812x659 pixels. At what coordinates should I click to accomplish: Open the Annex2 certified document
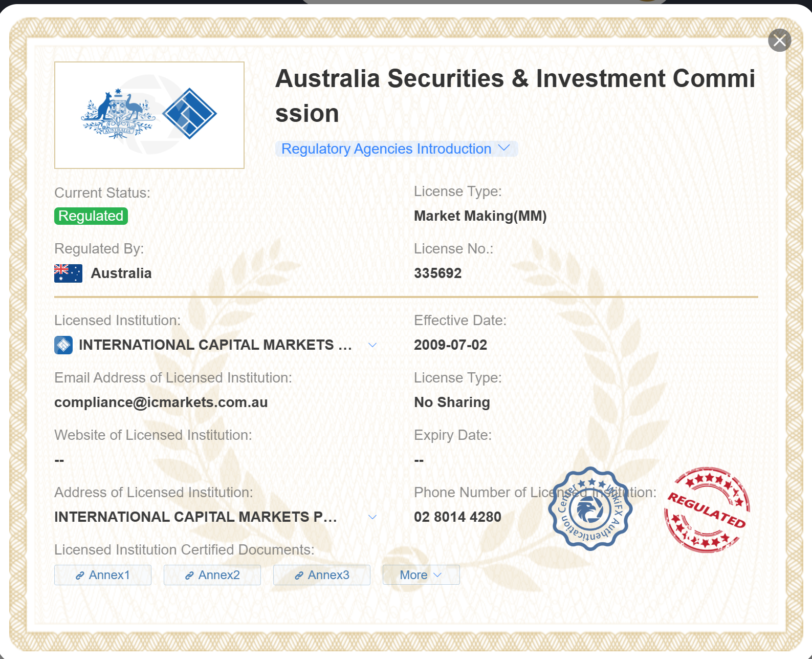[212, 575]
